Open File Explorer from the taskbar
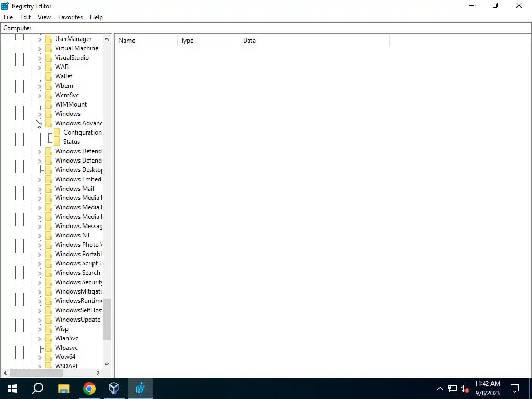The width and height of the screenshot is (532, 399). 63,389
